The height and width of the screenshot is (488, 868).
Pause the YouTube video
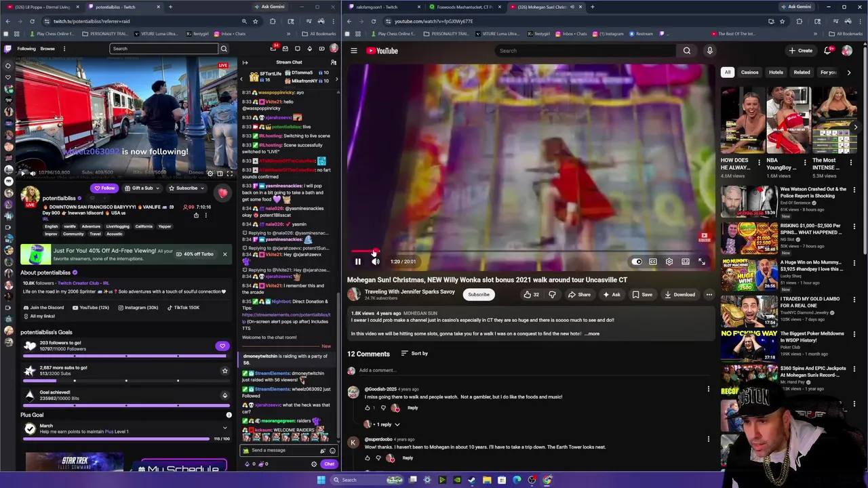(x=358, y=262)
